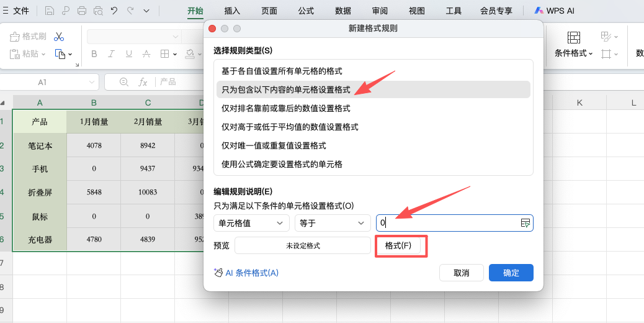Image resolution: width=644 pixels, height=323 pixels.
Task: Select the 1月销量 header cell
Action: coord(94,122)
